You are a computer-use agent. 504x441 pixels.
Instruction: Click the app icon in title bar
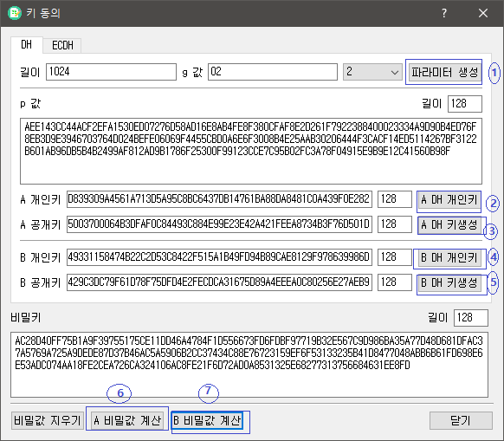tap(14, 13)
